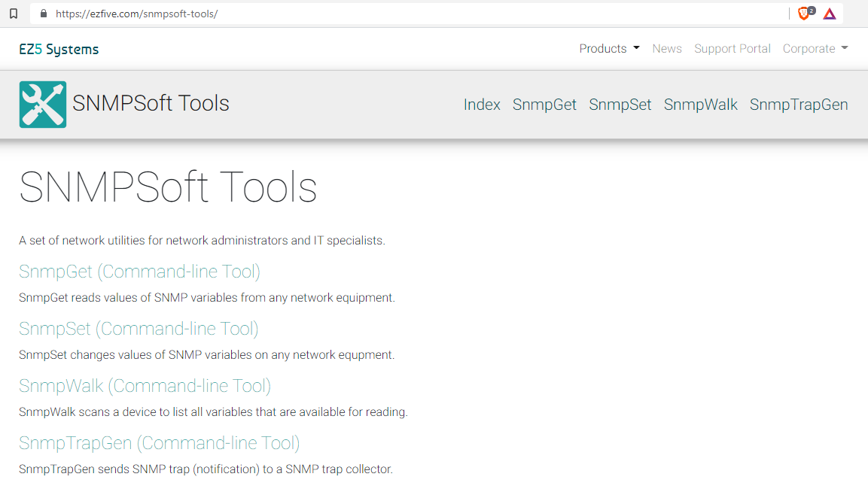Image resolution: width=868 pixels, height=498 pixels.
Task: Expand the Corporate dropdown menu
Action: coord(815,49)
